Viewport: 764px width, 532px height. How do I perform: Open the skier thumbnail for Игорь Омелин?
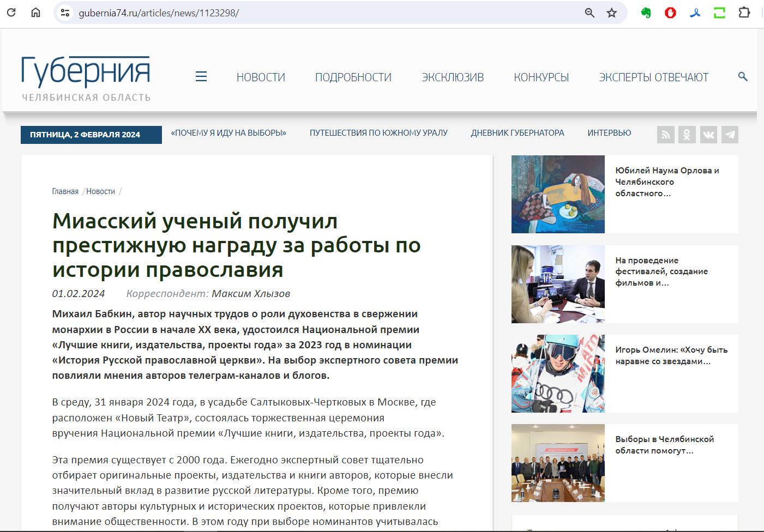tap(558, 373)
